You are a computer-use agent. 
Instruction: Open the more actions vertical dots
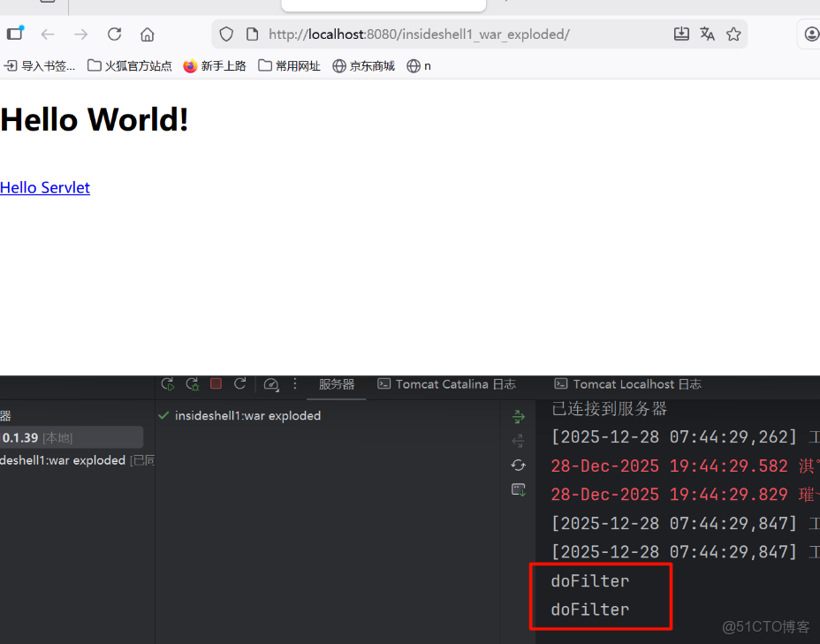click(x=295, y=384)
